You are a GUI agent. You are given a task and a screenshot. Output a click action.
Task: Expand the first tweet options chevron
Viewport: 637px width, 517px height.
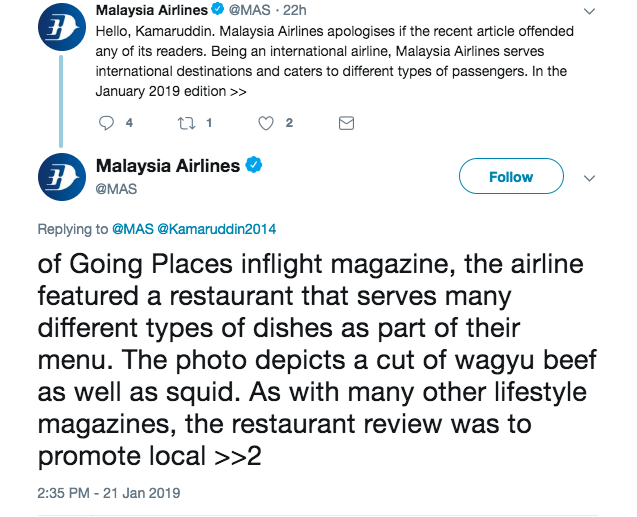point(589,12)
